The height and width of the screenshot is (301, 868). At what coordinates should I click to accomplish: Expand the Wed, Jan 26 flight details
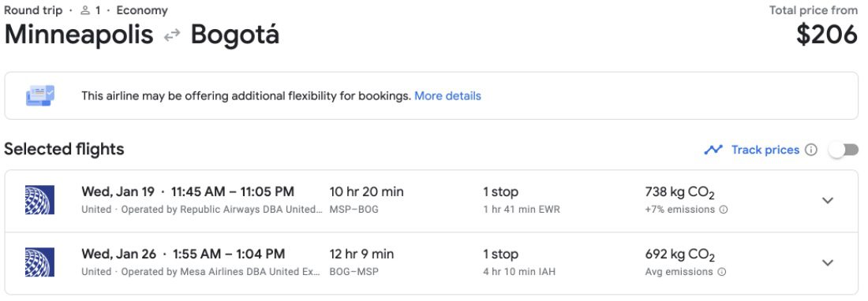[x=828, y=263]
